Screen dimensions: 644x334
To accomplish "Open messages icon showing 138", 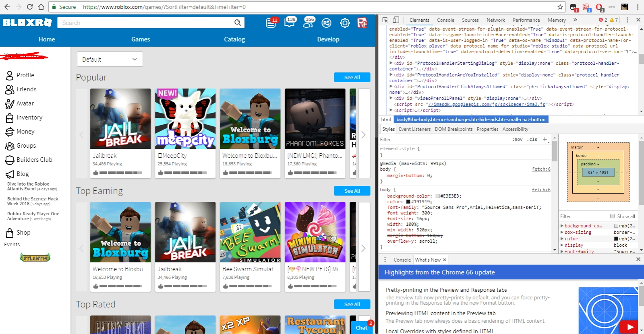I will pyautogui.click(x=290, y=23).
